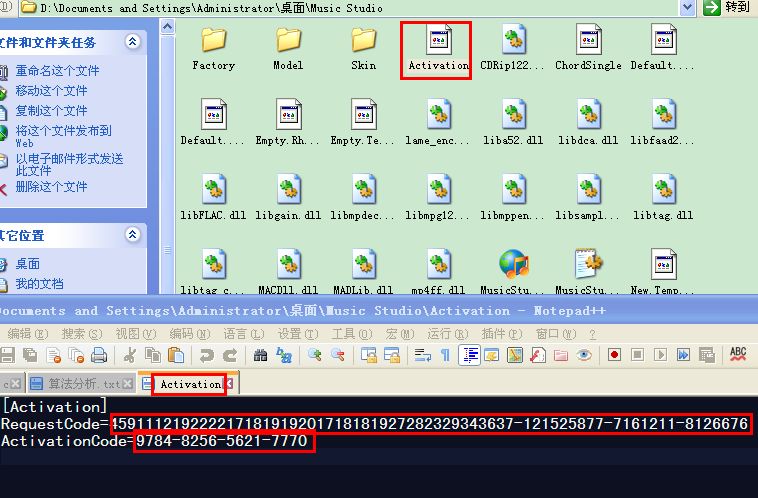758x498 pixels.
Task: Click the Stop Recording macro icon
Action: 638,355
